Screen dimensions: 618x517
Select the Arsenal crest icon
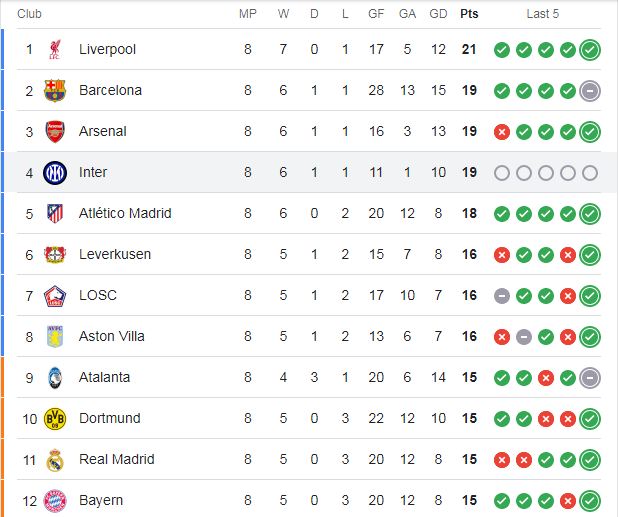(x=55, y=131)
